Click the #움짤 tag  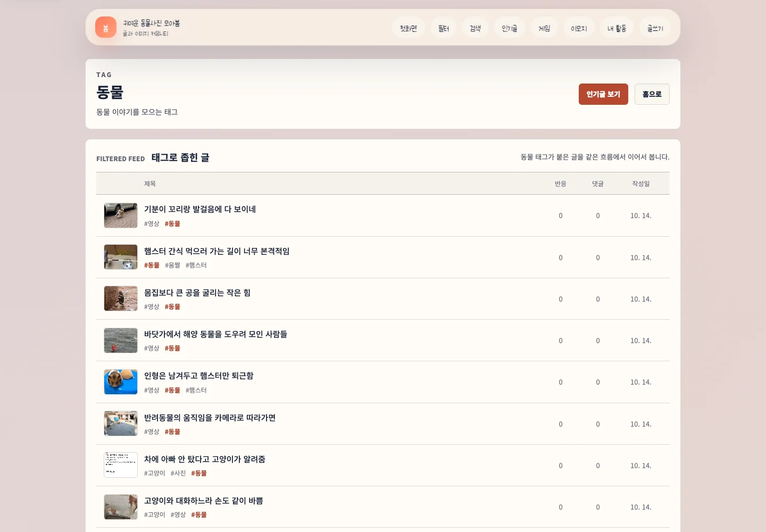172,265
